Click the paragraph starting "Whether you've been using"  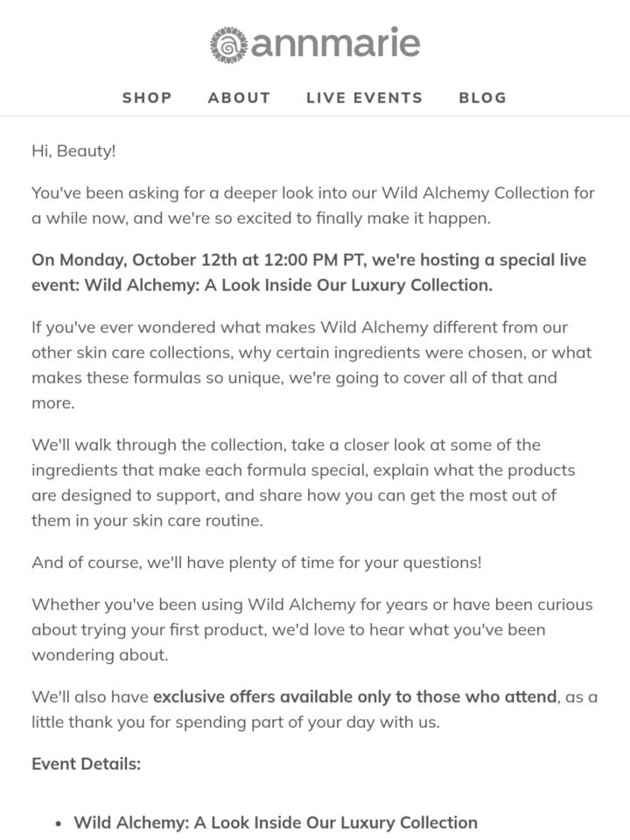pos(312,629)
